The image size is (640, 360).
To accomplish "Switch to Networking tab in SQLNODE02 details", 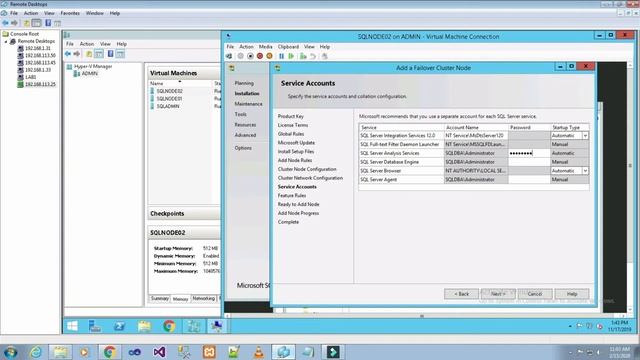I will point(203,298).
